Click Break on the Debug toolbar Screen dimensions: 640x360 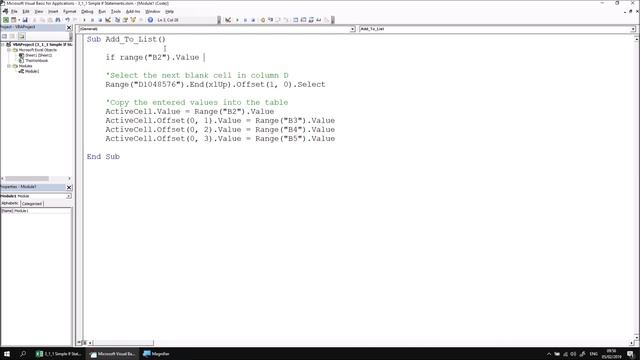coord(245,20)
